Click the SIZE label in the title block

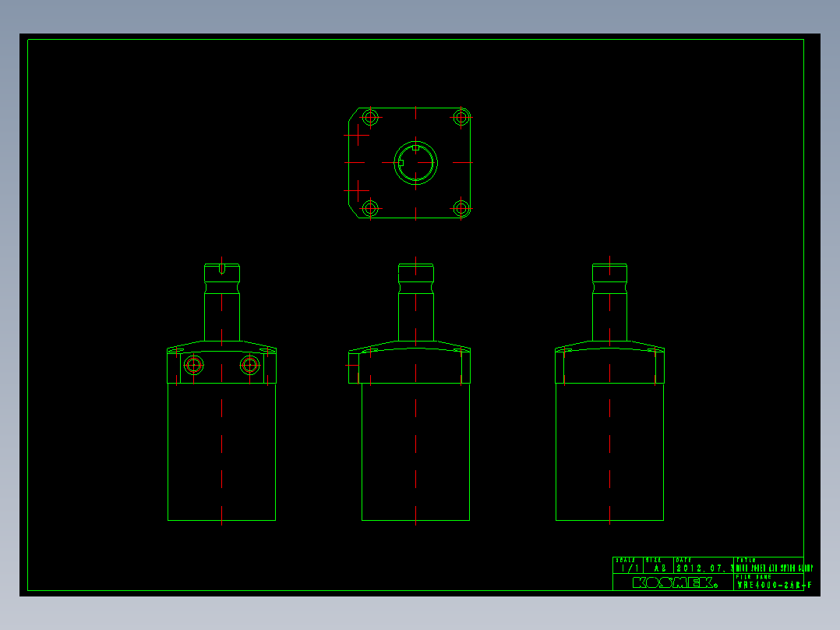pyautogui.click(x=654, y=561)
